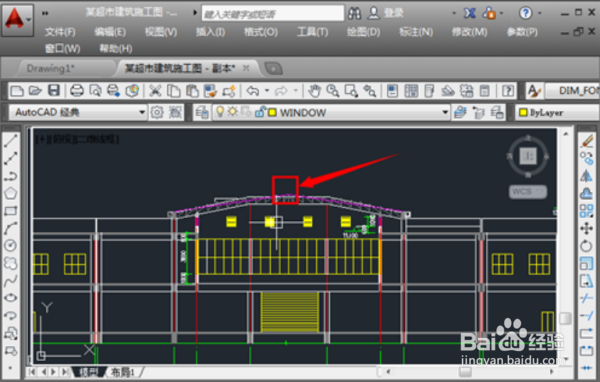
Task: Select the Mirror modify tool
Action: [x=586, y=176]
